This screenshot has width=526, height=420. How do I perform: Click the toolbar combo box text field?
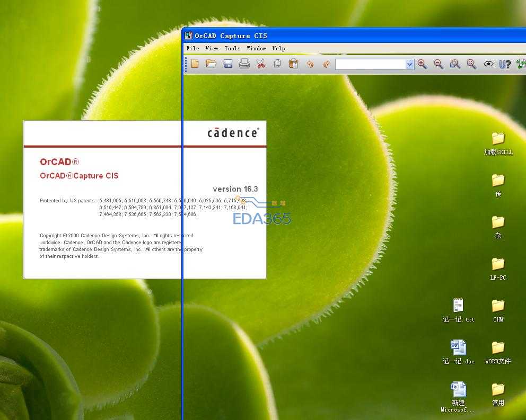pos(370,64)
